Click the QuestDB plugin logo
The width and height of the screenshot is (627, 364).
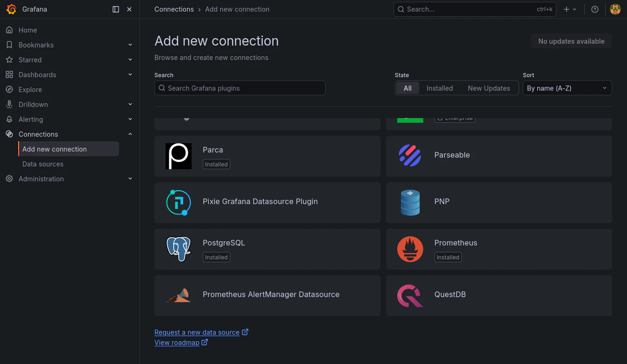[410, 296]
